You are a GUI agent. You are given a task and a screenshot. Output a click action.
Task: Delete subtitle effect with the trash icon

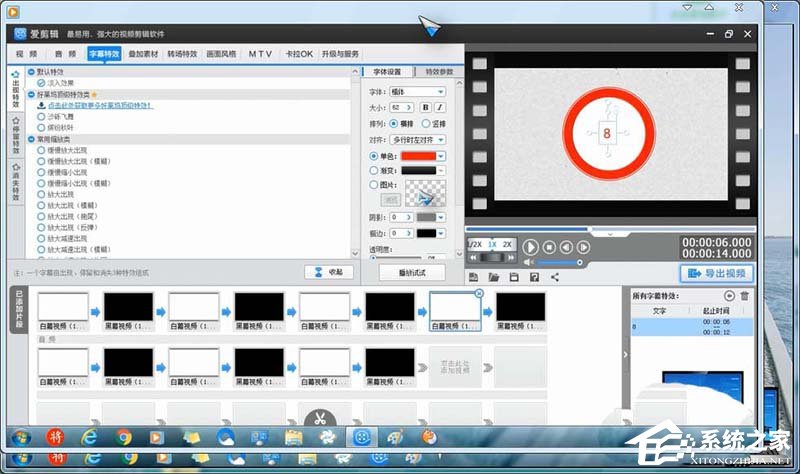[744, 296]
